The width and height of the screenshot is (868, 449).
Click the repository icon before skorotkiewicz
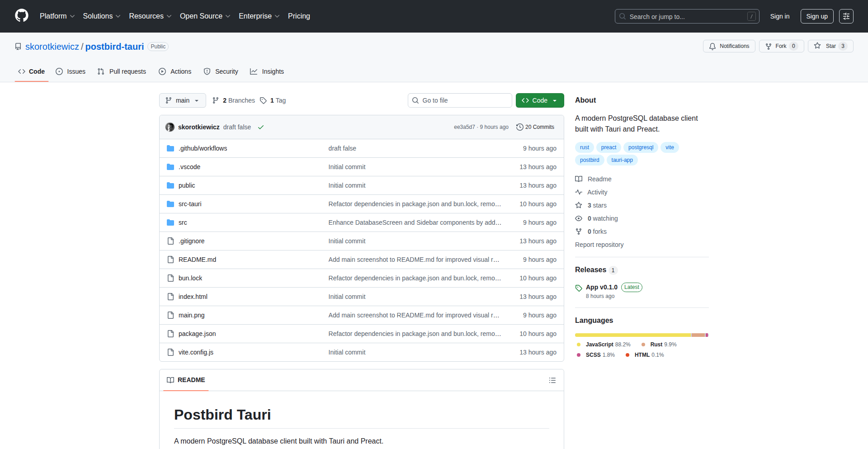pos(18,47)
